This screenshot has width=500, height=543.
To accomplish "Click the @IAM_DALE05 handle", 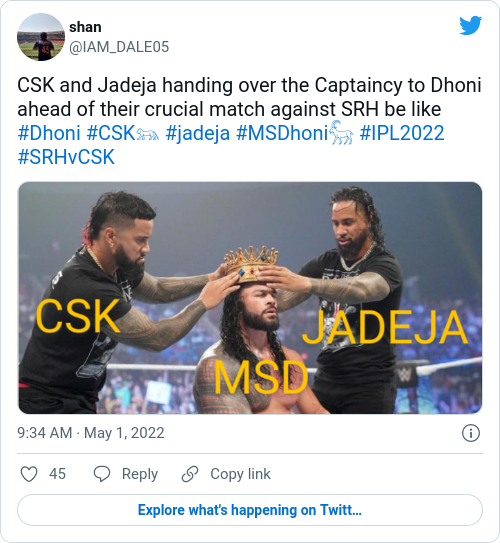I will (x=119, y=47).
